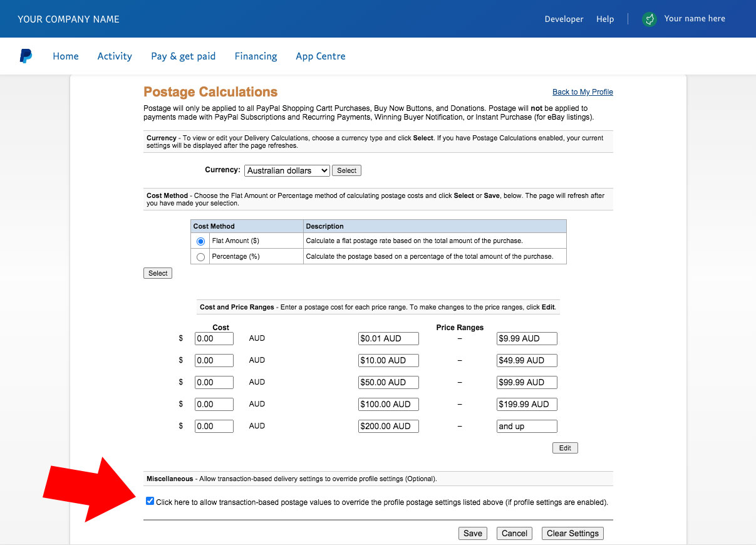Focus cost field for $0.01–$9.99 range

pyautogui.click(x=214, y=338)
